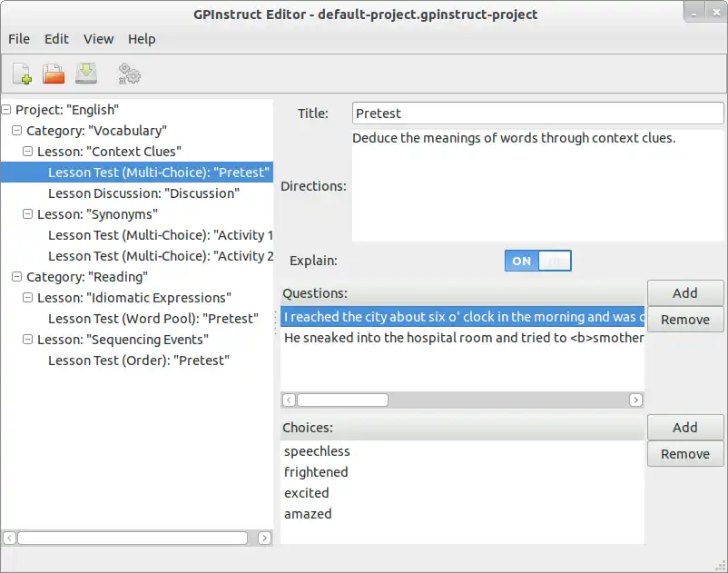Click the Questions column header
This screenshot has width=728, height=573.
pyautogui.click(x=462, y=293)
